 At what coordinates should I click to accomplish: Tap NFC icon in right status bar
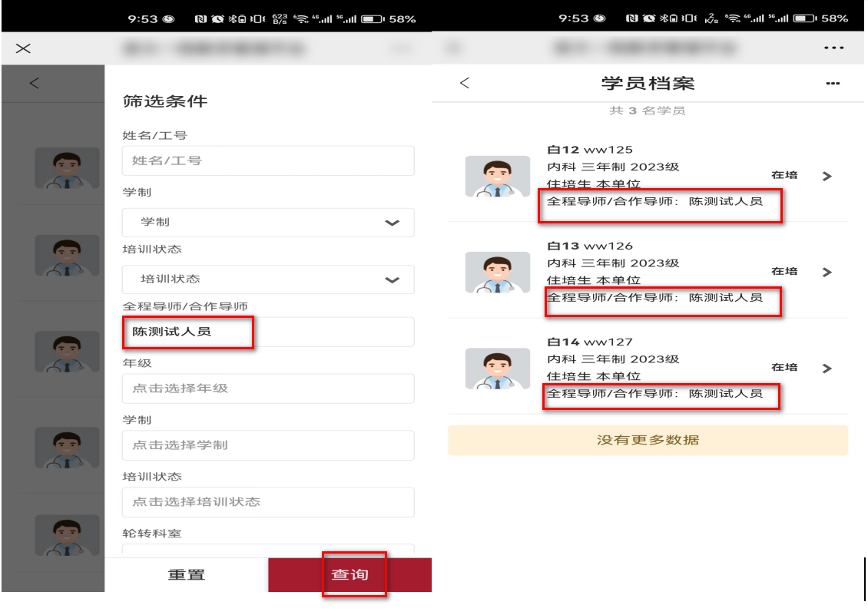[631, 19]
